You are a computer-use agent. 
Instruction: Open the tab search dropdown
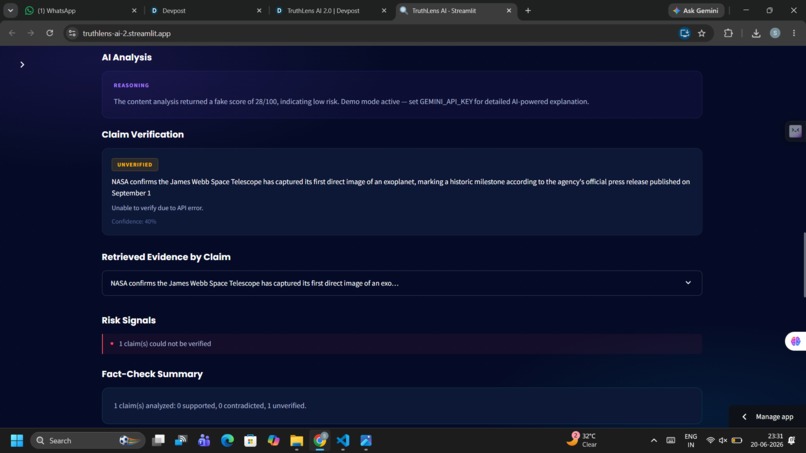click(10, 10)
